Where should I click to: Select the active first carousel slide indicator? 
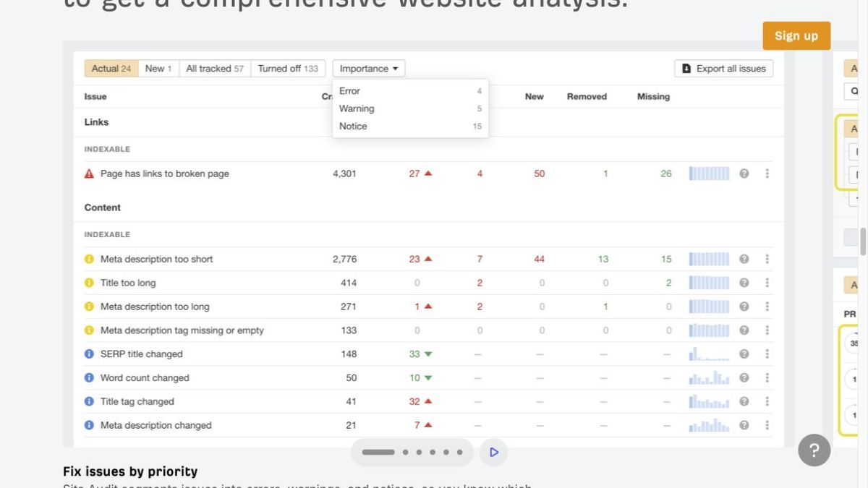point(378,452)
